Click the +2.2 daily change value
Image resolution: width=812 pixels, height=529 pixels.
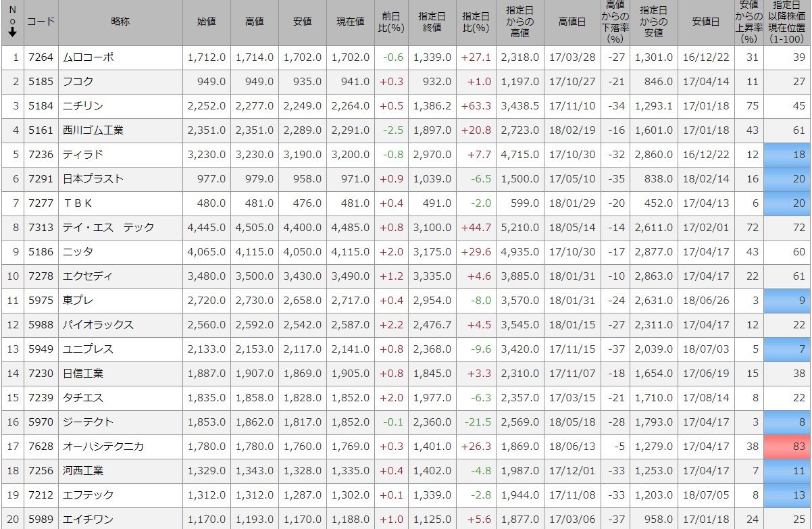pos(391,325)
